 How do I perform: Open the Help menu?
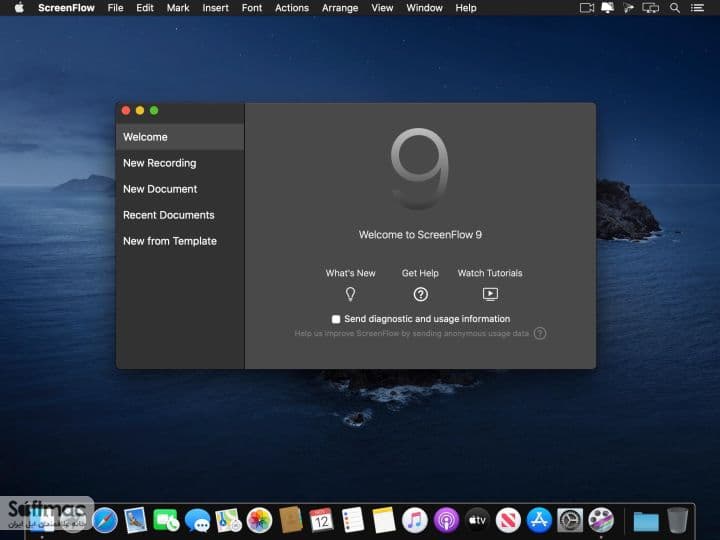pos(466,8)
